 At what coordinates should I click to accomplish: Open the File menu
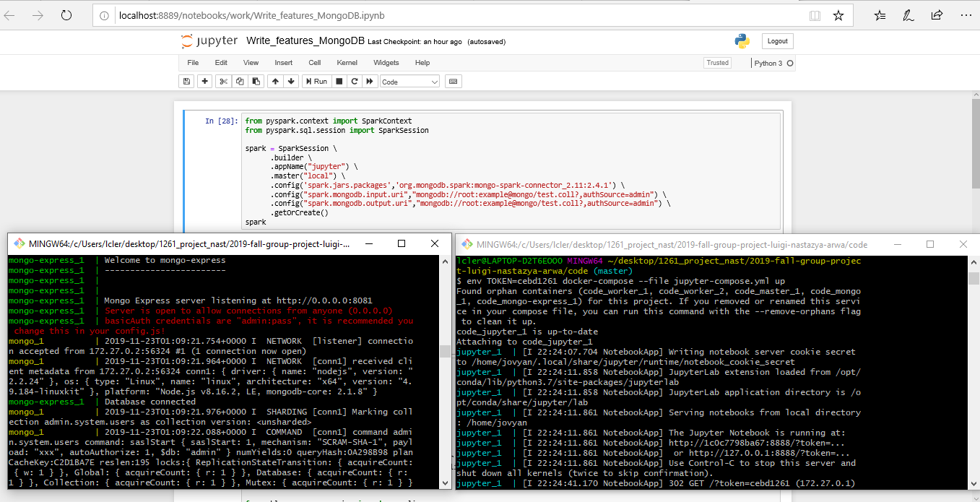click(193, 63)
